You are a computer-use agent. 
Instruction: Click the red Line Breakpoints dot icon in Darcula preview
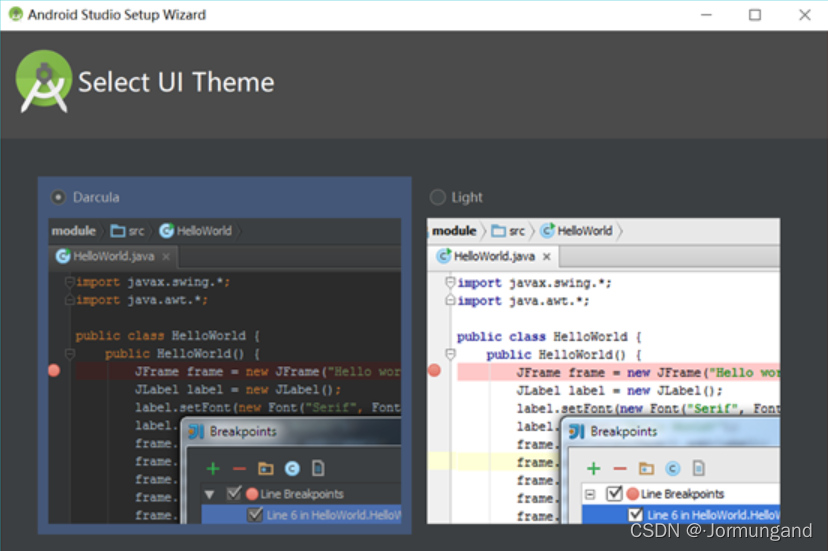(x=252, y=494)
